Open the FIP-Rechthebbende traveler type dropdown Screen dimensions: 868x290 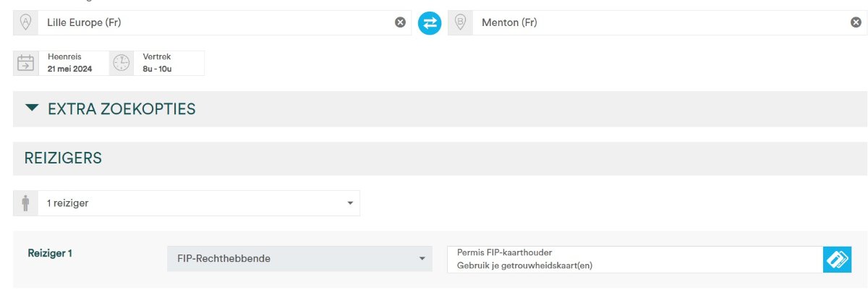point(289,259)
